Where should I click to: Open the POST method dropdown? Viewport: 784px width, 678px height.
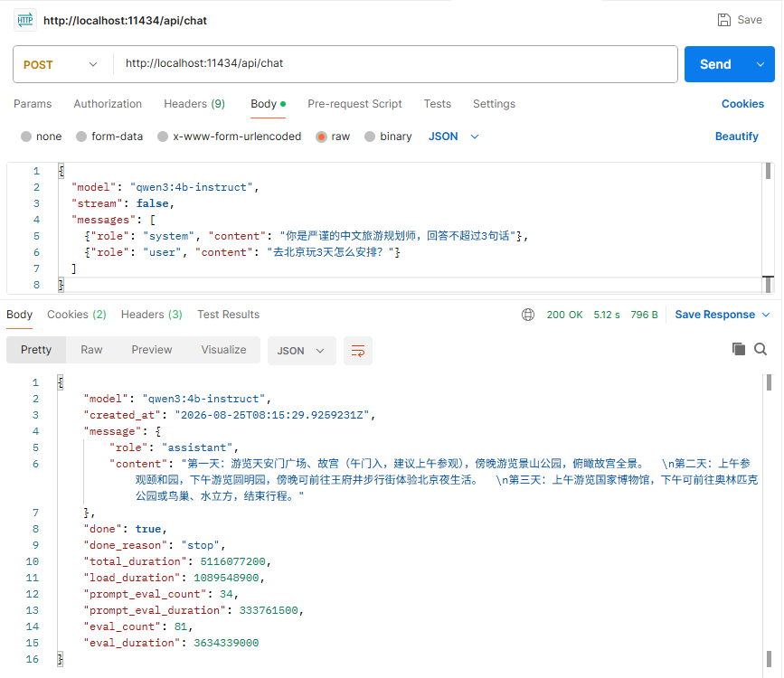click(x=61, y=64)
